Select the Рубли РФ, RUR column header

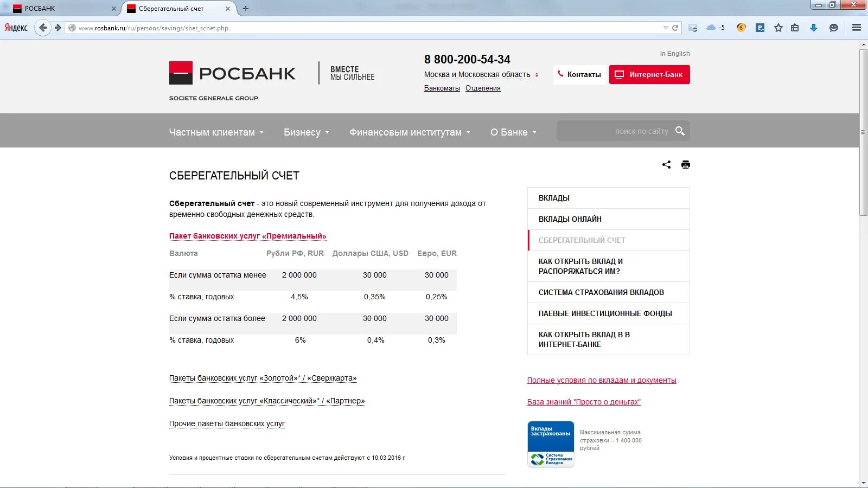pos(295,254)
